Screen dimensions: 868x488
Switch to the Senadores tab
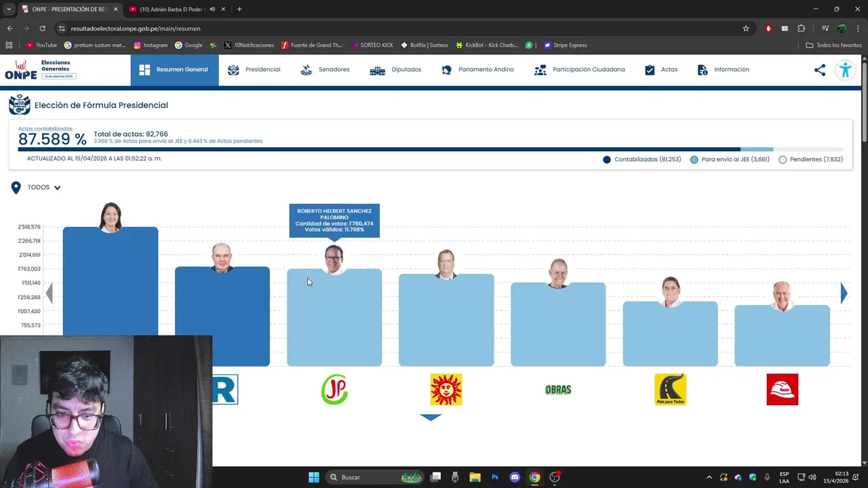[x=324, y=70]
